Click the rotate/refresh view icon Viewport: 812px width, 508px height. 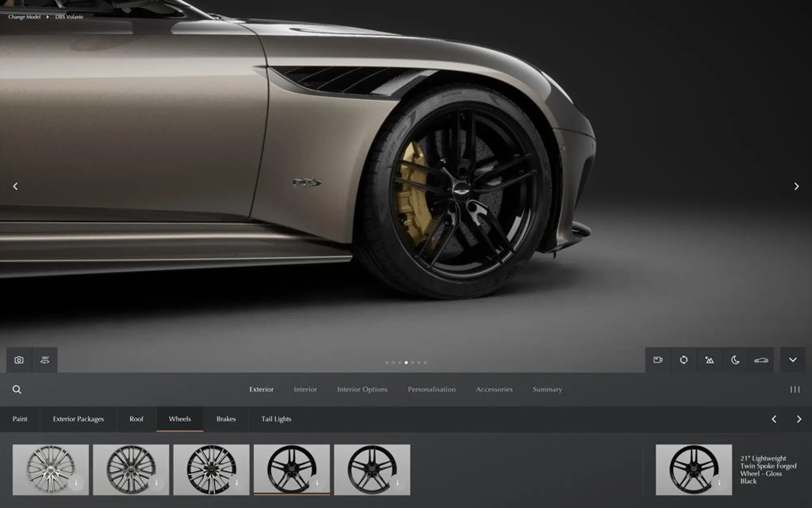(x=684, y=360)
